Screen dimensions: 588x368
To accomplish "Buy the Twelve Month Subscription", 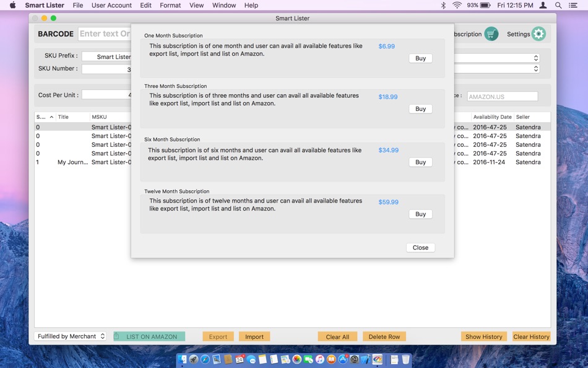I will click(420, 214).
